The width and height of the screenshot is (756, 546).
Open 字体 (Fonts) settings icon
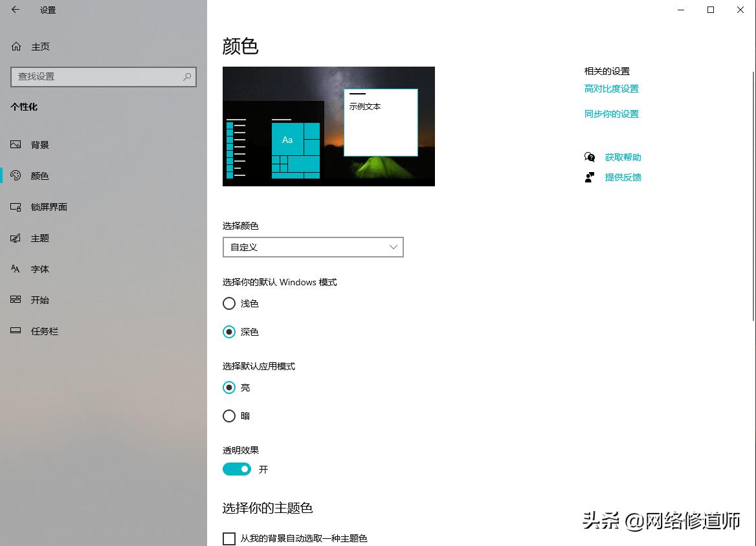click(x=15, y=269)
